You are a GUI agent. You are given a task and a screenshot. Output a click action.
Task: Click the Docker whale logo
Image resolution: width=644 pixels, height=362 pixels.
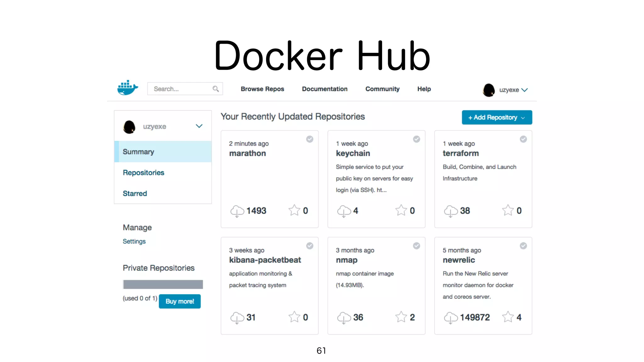coord(128,88)
